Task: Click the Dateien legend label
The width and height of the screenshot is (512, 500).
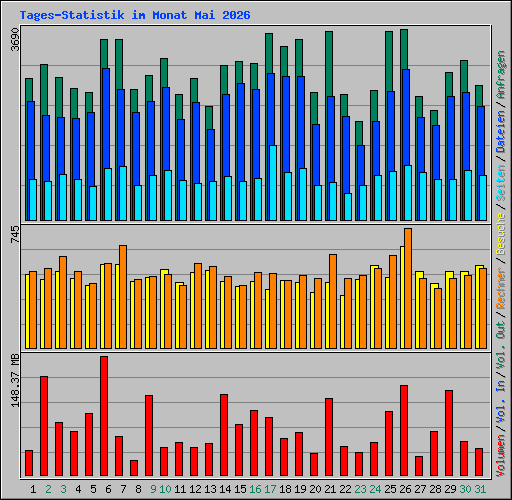Action: [501, 132]
